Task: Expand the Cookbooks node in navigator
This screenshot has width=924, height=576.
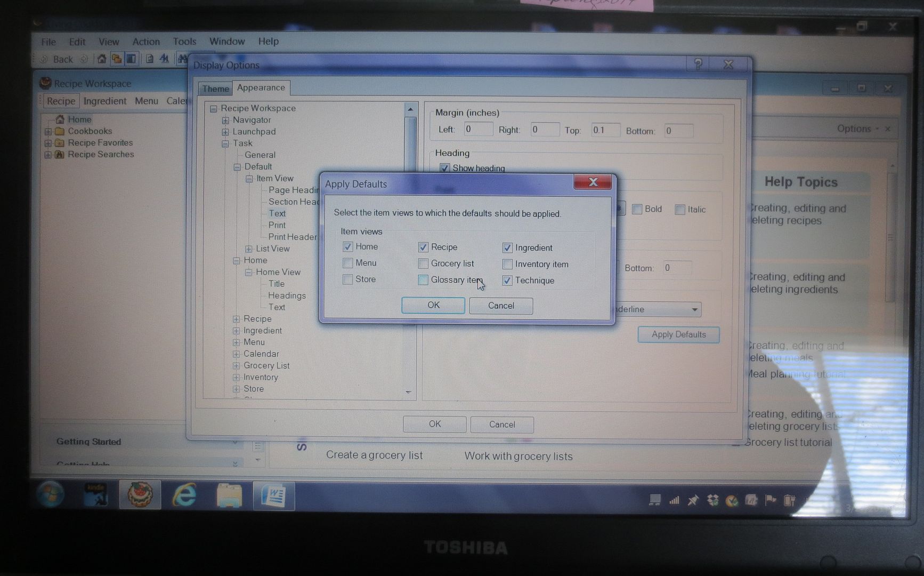Action: tap(48, 131)
